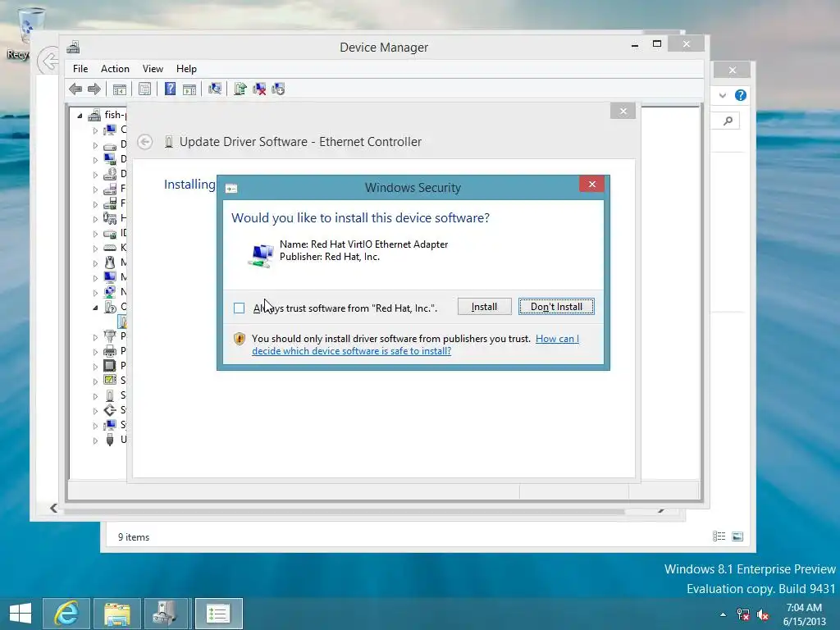Show hidden tray icons arrow

point(724,614)
